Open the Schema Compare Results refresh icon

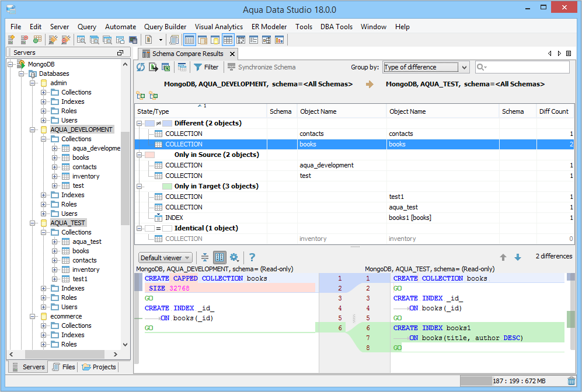[141, 67]
